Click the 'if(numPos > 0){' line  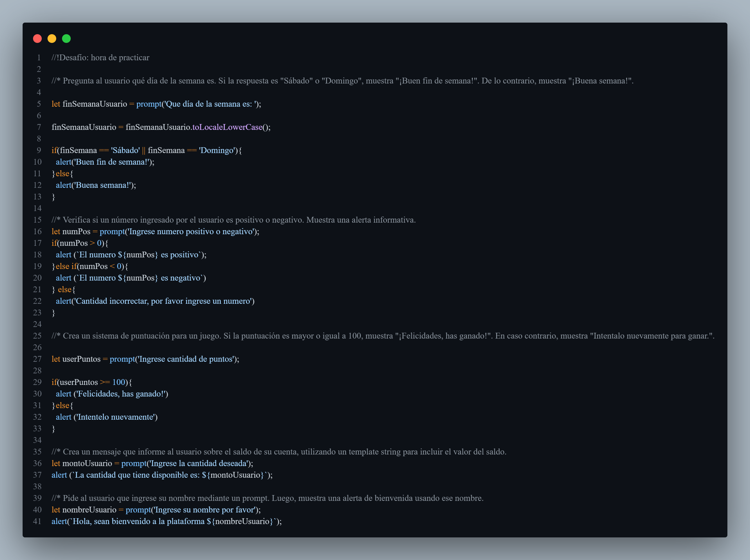point(80,243)
